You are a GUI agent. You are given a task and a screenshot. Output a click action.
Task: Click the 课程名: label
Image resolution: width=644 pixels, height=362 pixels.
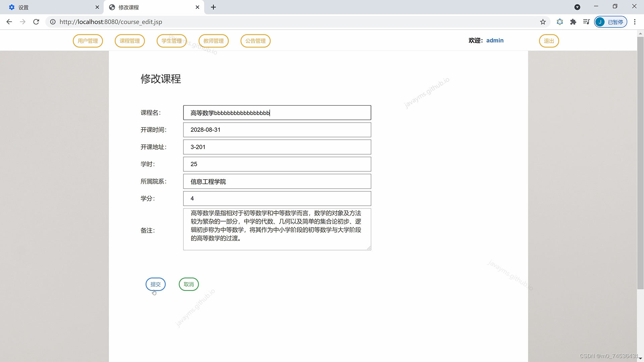151,113
